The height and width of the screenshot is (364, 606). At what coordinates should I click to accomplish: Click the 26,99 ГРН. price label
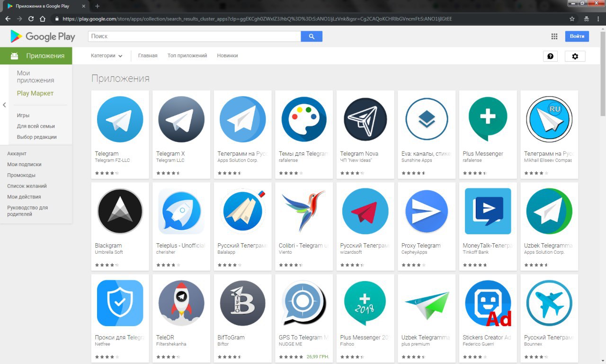(x=317, y=356)
